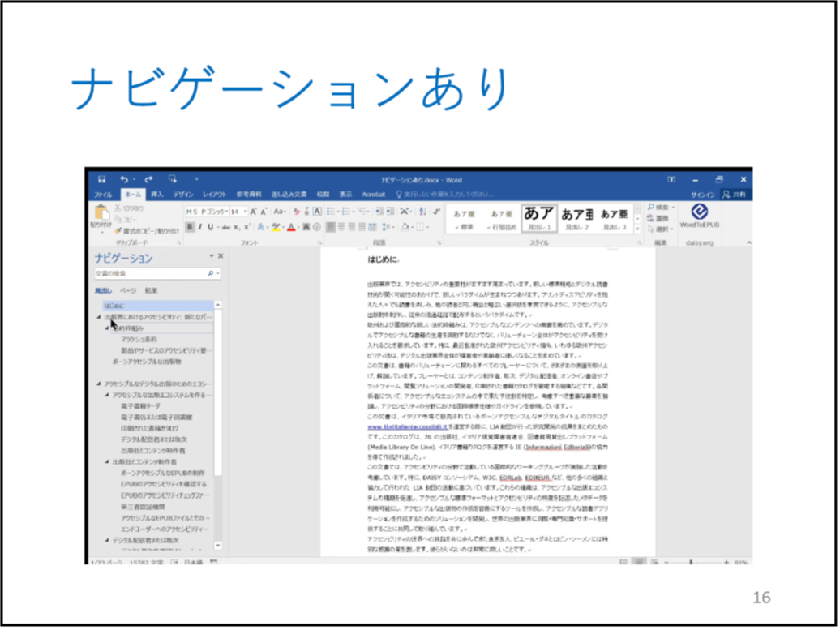This screenshot has height=630, width=840.
Task: Launch WordToEPUB add-in icon
Action: click(x=700, y=216)
